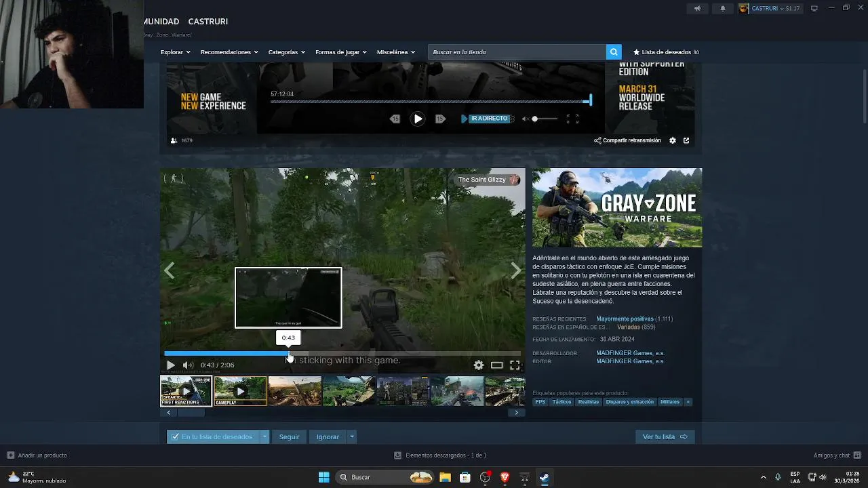This screenshot has height=488, width=868.
Task: Click Añadir un producto
Action: click(37, 455)
